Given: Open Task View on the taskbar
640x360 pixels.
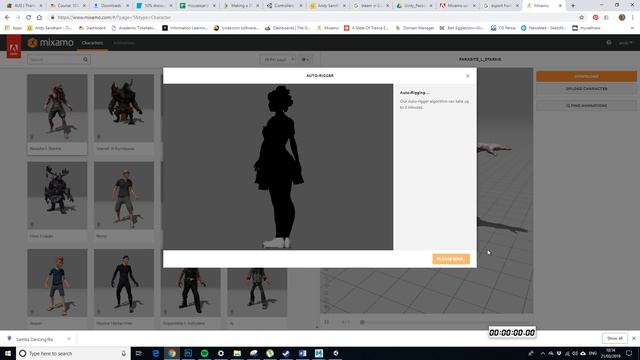Looking at the screenshot, I should click(x=139, y=353).
